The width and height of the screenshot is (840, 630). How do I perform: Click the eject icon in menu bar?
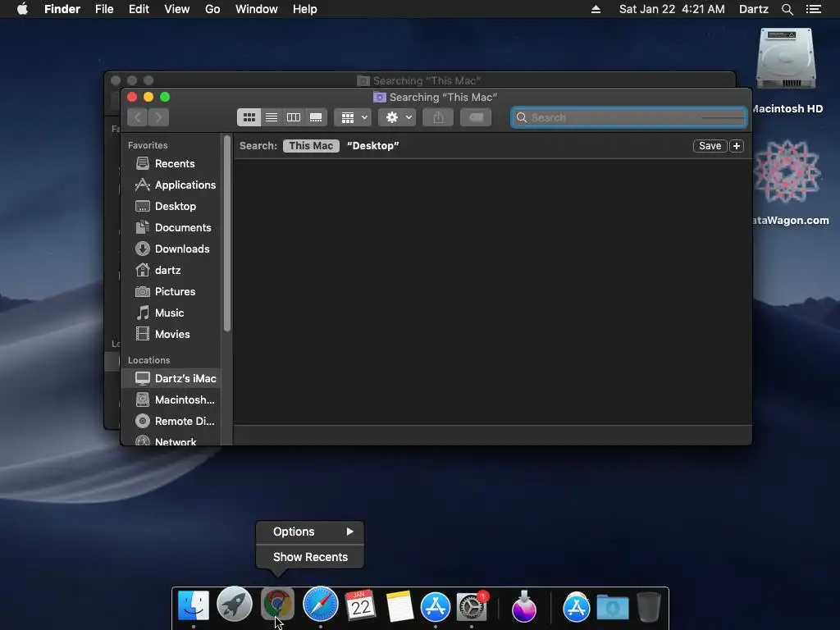pyautogui.click(x=596, y=9)
